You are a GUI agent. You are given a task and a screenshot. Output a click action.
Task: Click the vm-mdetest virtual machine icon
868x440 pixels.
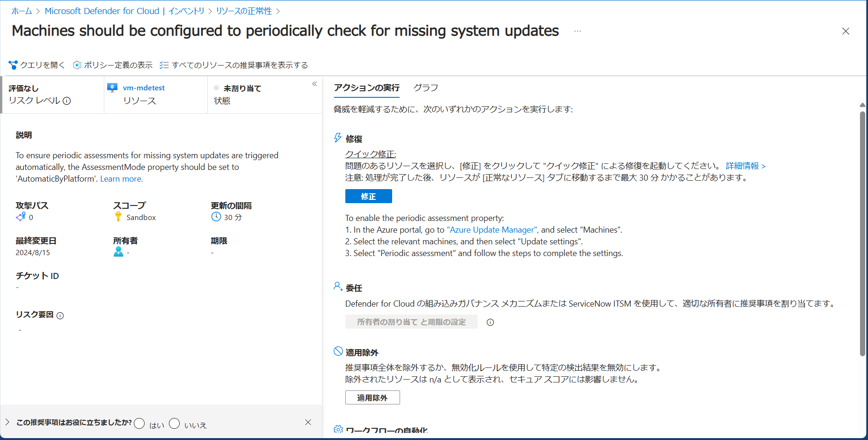coord(112,88)
